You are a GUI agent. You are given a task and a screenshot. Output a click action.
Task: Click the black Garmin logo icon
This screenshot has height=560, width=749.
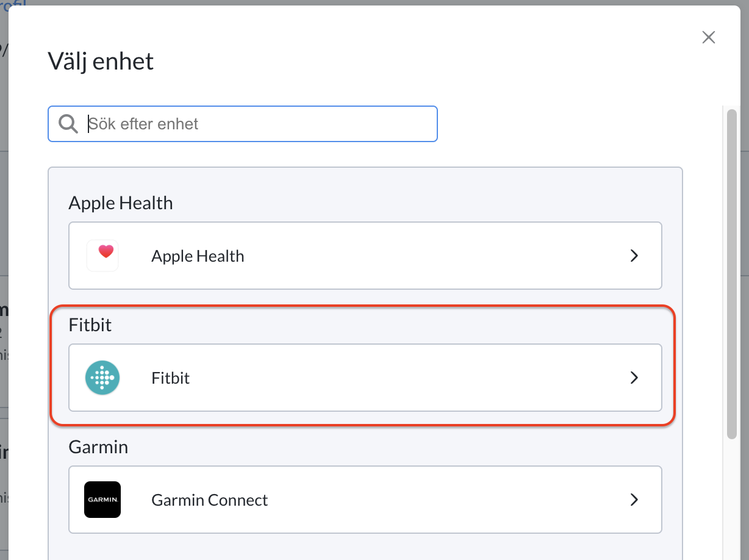tap(102, 500)
